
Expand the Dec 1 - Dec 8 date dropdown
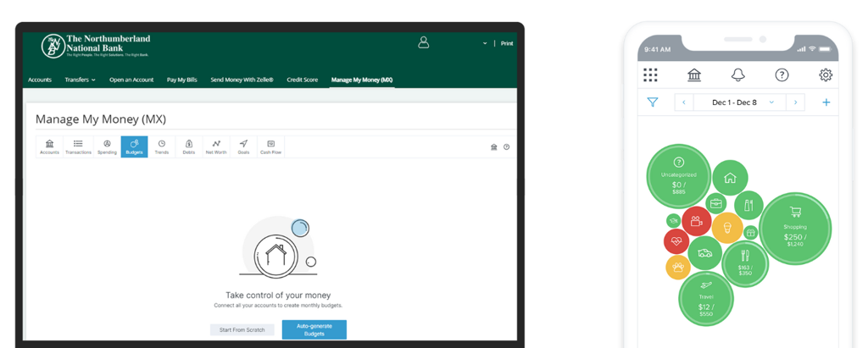pyautogui.click(x=740, y=102)
